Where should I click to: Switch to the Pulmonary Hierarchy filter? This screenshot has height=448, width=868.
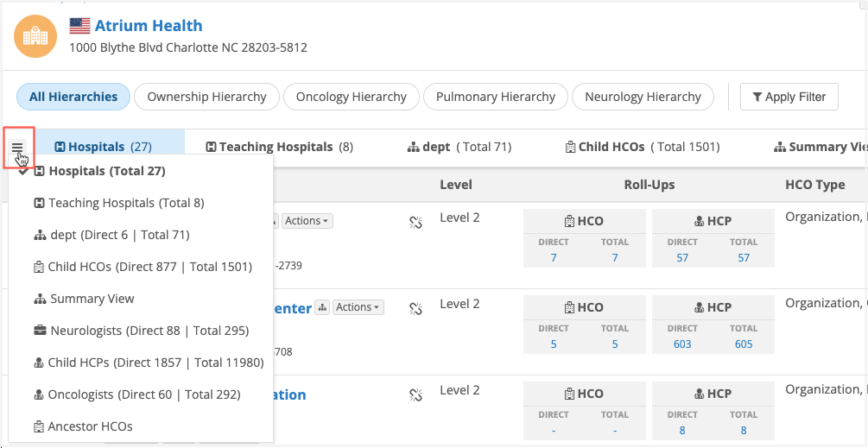pyautogui.click(x=495, y=97)
